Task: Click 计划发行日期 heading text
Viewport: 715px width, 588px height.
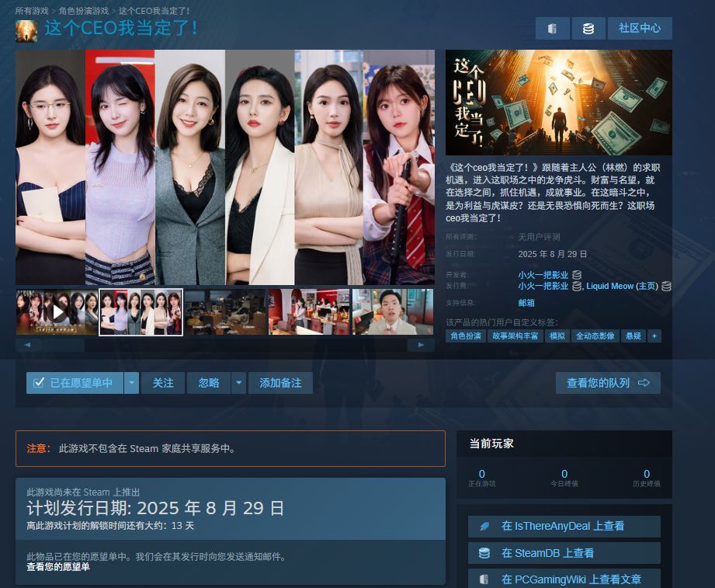Action: click(155, 508)
